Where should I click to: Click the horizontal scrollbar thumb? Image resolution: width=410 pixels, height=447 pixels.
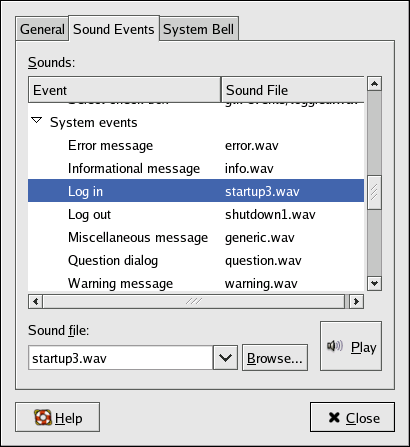[x=194, y=302]
